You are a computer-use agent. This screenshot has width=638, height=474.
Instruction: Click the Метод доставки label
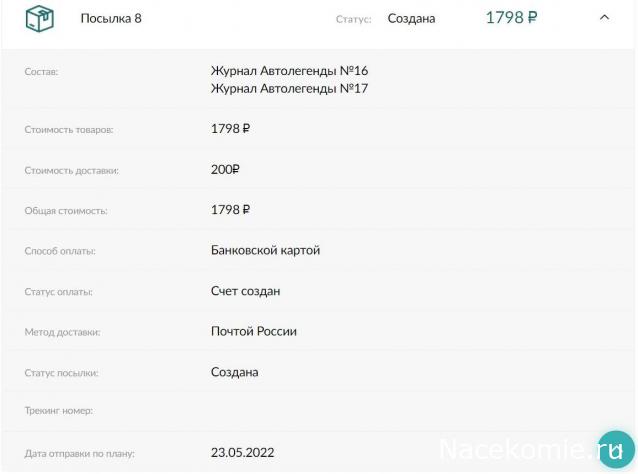[x=62, y=332]
